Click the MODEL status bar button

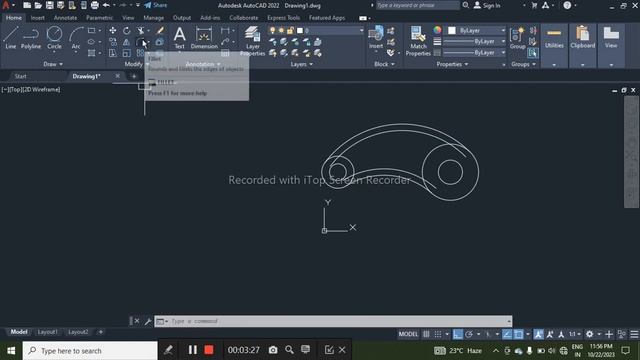click(x=408, y=334)
